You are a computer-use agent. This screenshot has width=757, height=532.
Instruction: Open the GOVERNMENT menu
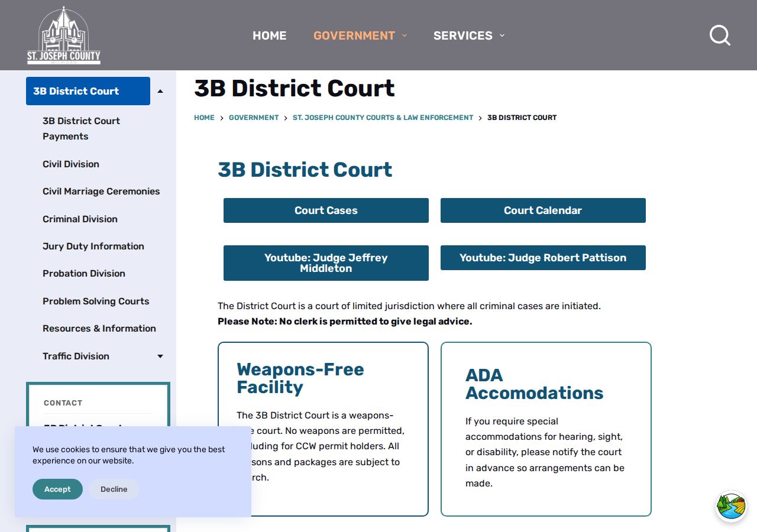tap(354, 35)
